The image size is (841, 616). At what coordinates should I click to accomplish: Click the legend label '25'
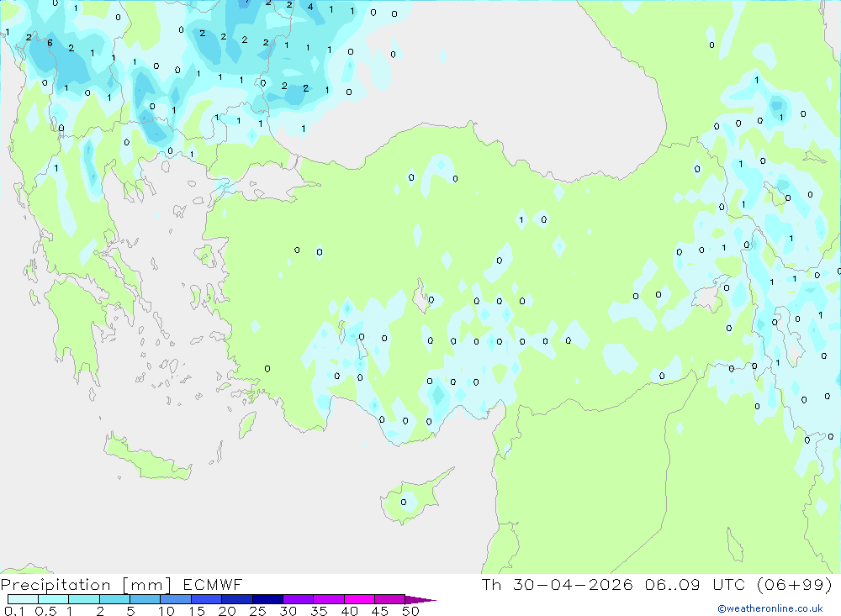[x=257, y=611]
